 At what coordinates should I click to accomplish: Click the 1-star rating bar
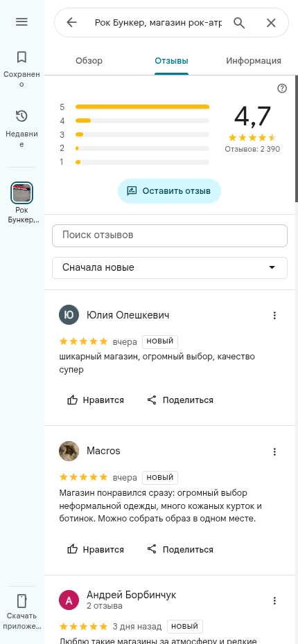click(x=142, y=162)
